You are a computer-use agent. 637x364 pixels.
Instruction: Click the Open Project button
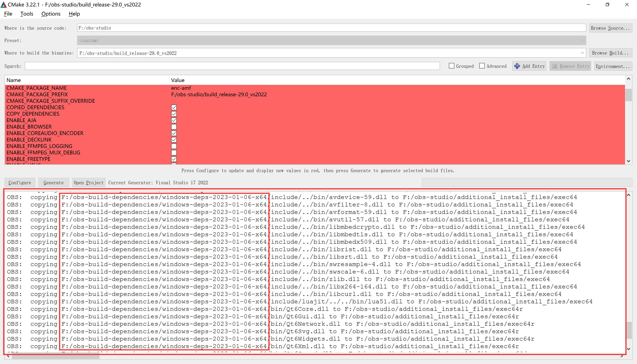tap(88, 183)
